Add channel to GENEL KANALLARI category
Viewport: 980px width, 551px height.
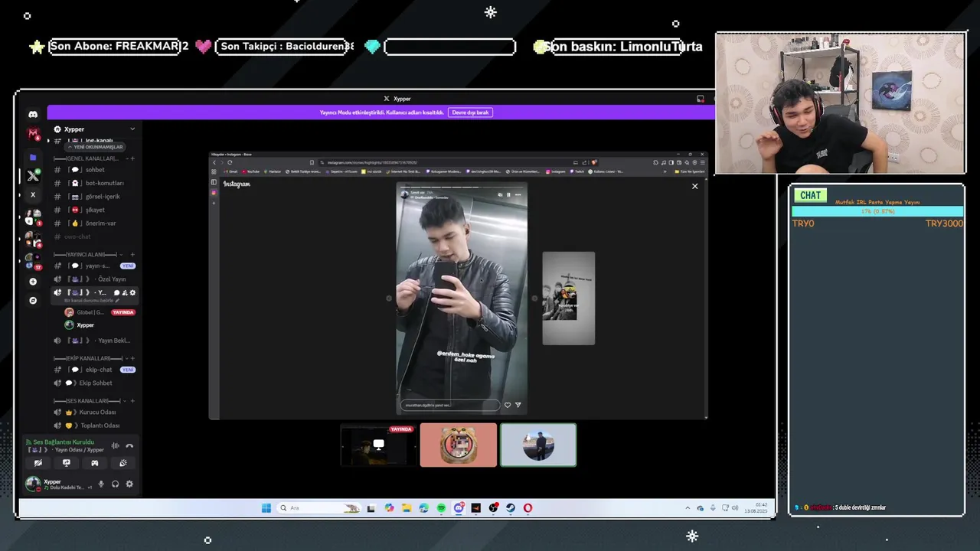click(132, 158)
